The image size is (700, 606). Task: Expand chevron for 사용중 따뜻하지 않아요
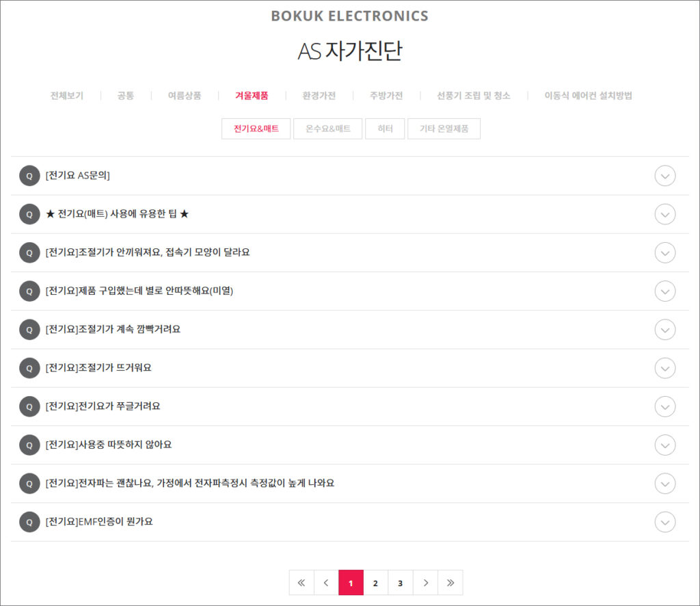click(664, 445)
